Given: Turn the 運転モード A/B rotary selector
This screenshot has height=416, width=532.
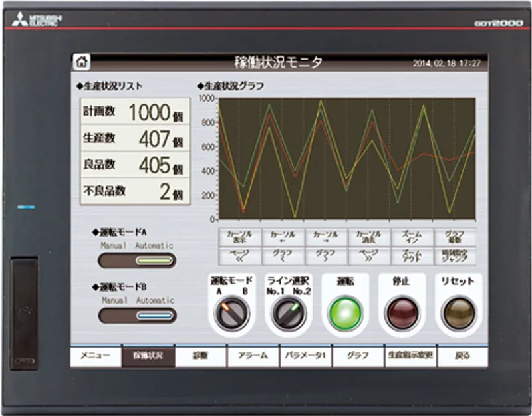Looking at the screenshot, I should 233,314.
